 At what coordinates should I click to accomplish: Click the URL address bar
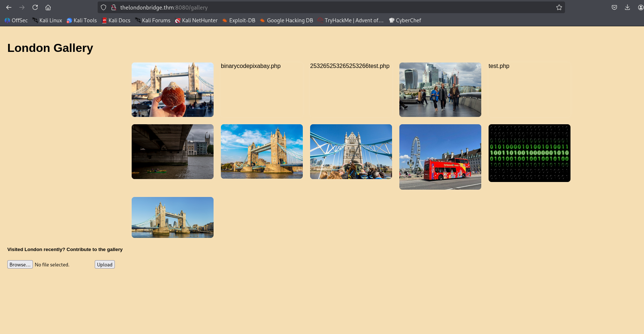pos(329,7)
